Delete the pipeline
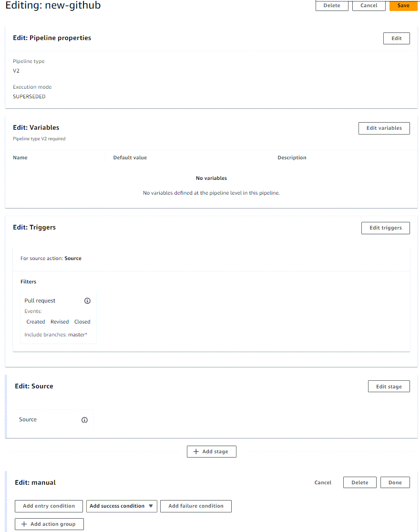 coord(332,6)
